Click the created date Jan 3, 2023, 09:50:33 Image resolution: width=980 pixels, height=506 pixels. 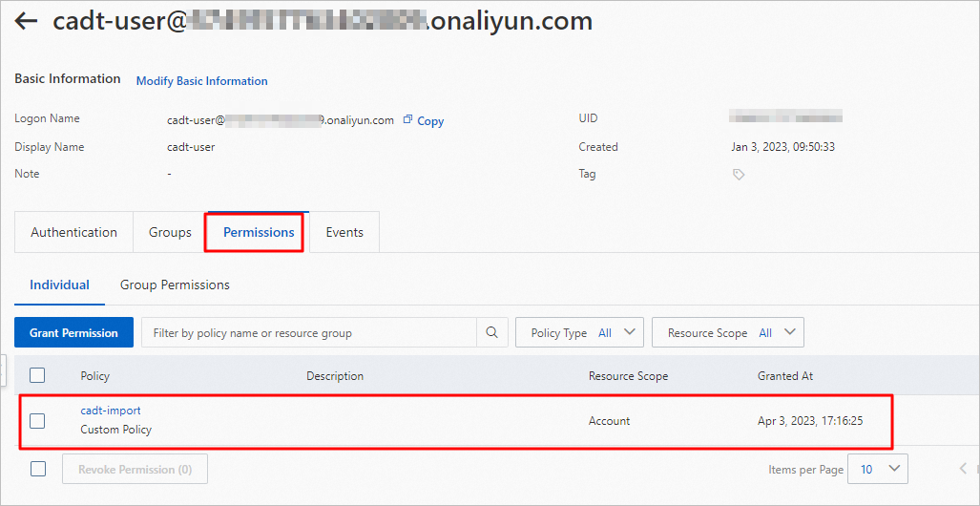click(783, 147)
